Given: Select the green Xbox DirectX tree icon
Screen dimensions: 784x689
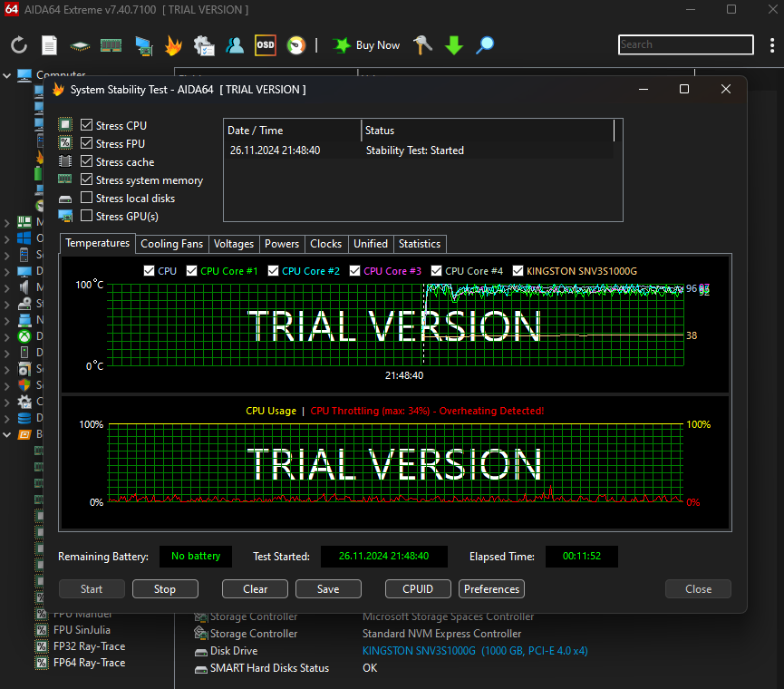Looking at the screenshot, I should pyautogui.click(x=24, y=336).
